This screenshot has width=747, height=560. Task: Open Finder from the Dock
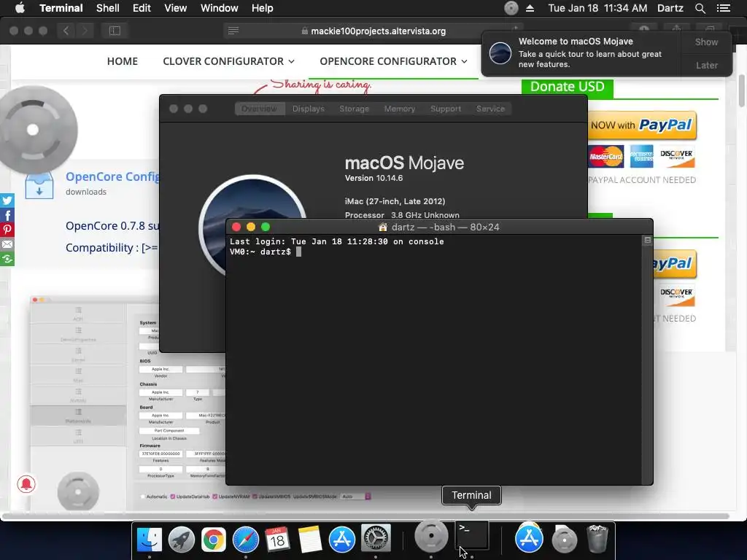(x=149, y=540)
